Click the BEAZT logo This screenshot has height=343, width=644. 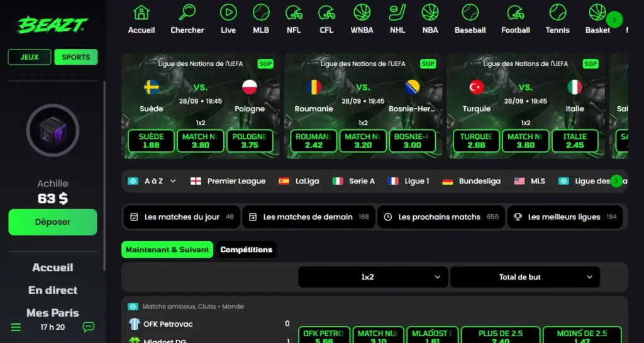click(x=52, y=25)
